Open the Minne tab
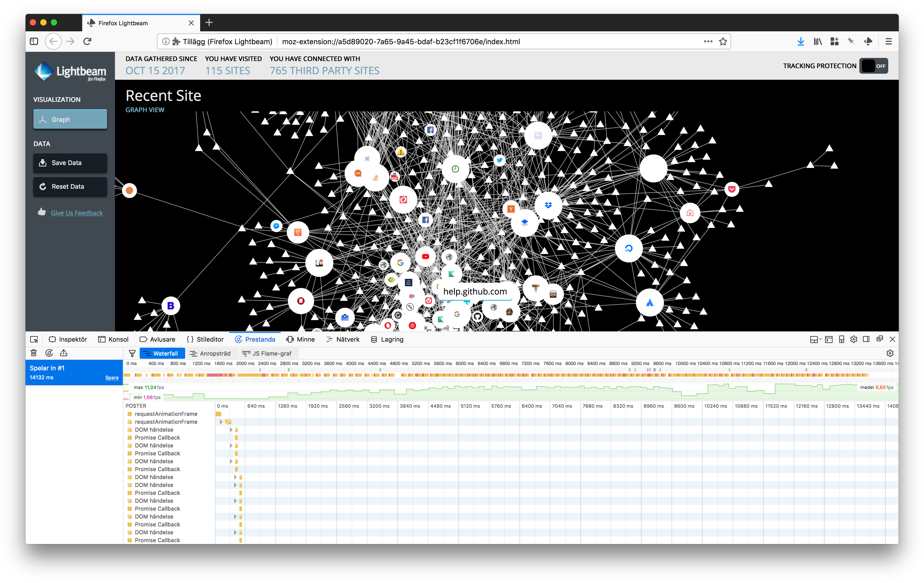The width and height of the screenshot is (924, 583). point(300,339)
